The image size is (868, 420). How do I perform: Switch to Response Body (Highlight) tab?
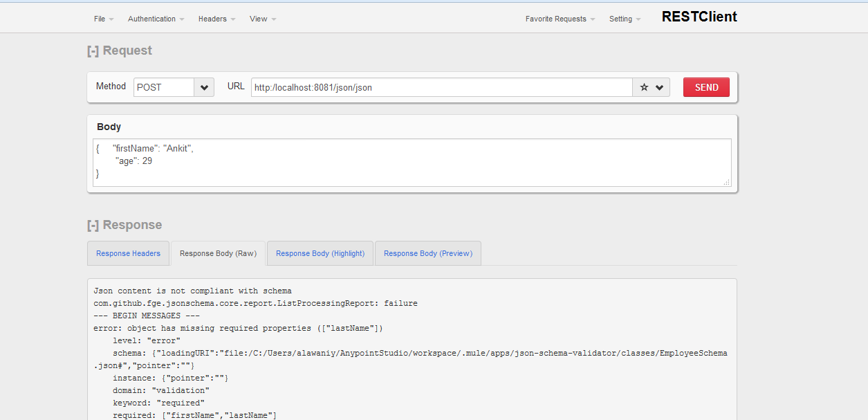pyautogui.click(x=320, y=253)
